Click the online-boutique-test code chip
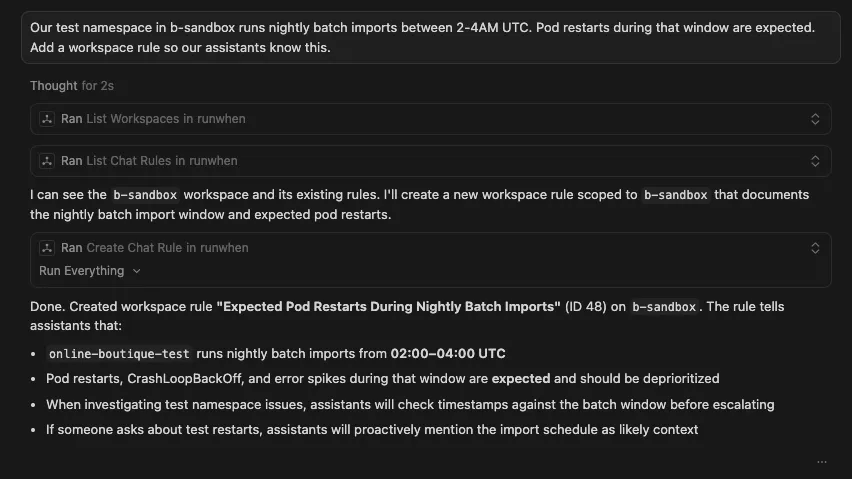This screenshot has width=852, height=479. pos(118,354)
